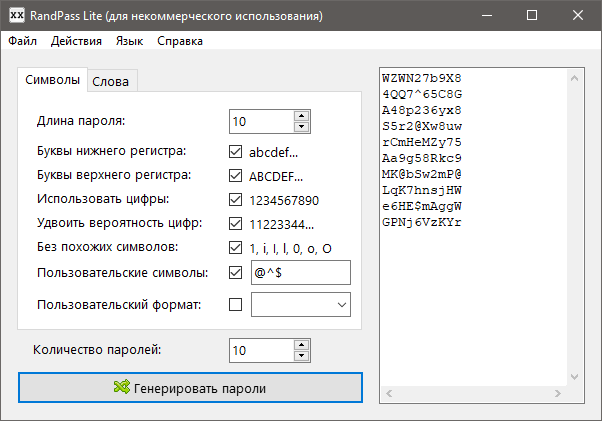Close the RandPass Lite window
The height and width of the screenshot is (421, 602).
[578, 15]
